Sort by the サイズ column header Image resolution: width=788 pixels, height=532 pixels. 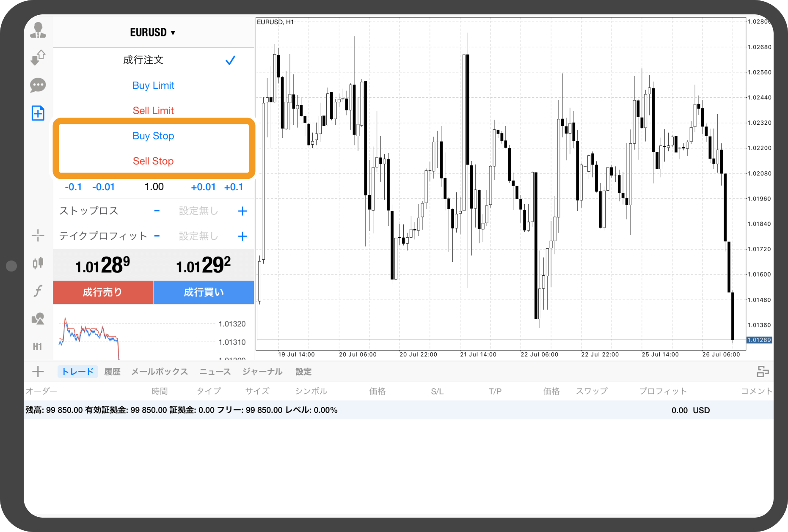pyautogui.click(x=257, y=391)
